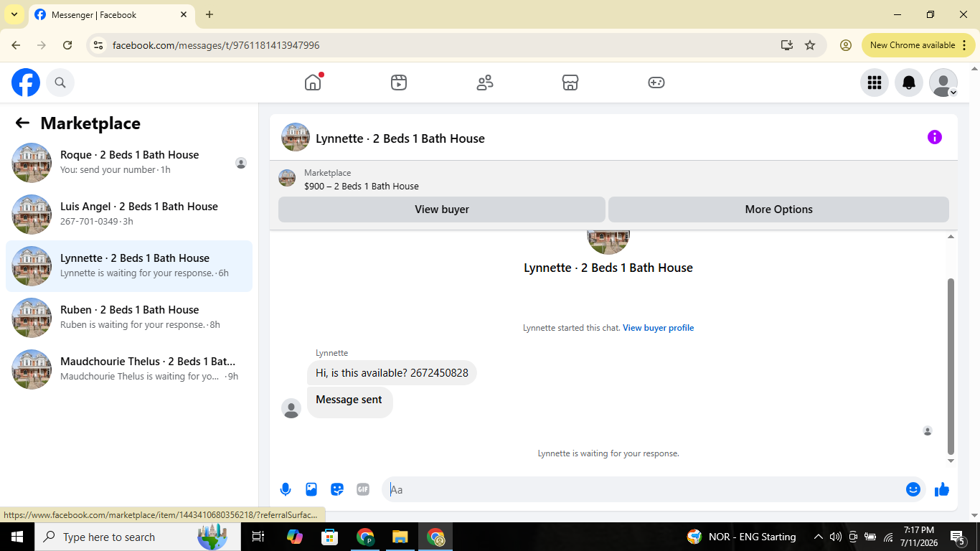980x551 pixels.
Task: Open the emoji picker smiley
Action: click(x=913, y=489)
